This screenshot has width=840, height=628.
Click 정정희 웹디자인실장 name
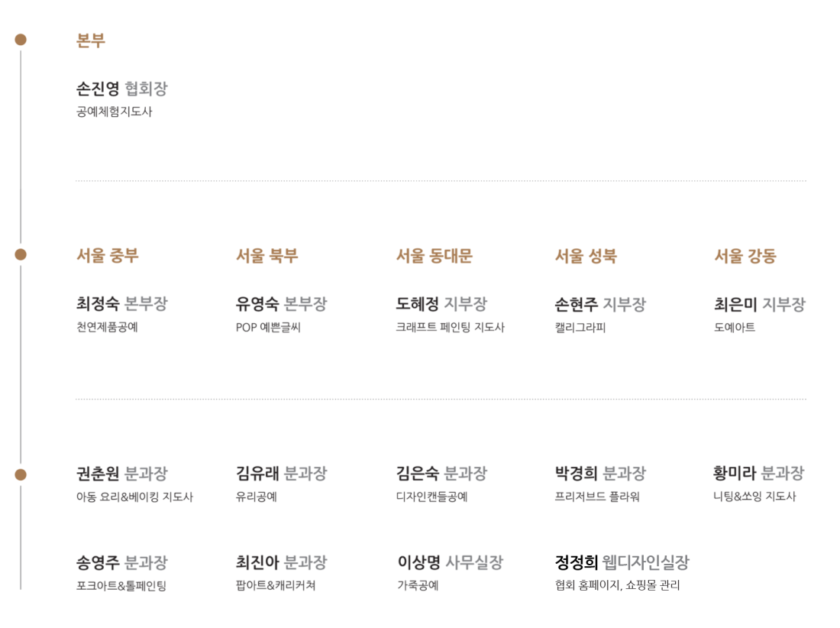pos(622,562)
